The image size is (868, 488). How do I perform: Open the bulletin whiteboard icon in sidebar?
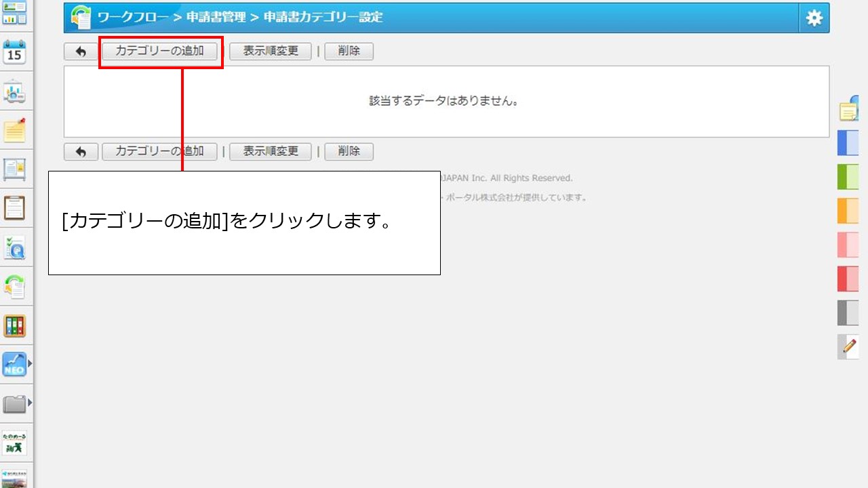pos(14,169)
